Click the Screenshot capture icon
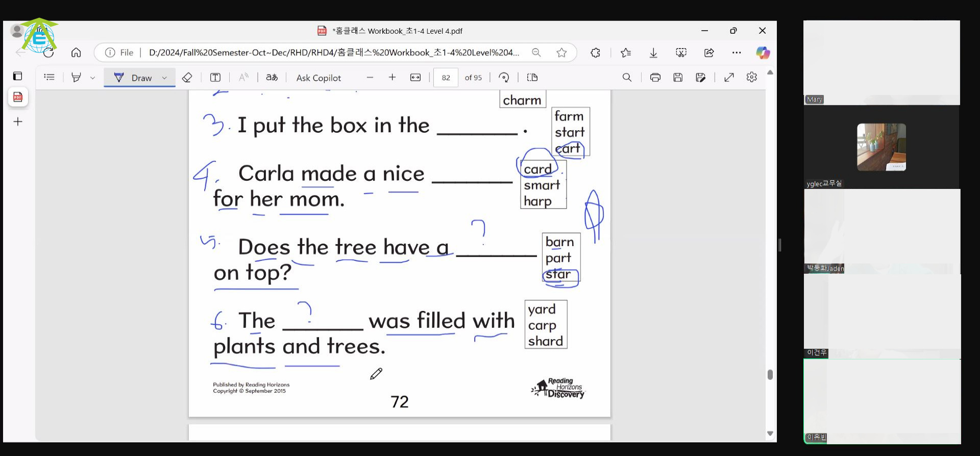 pyautogui.click(x=681, y=53)
